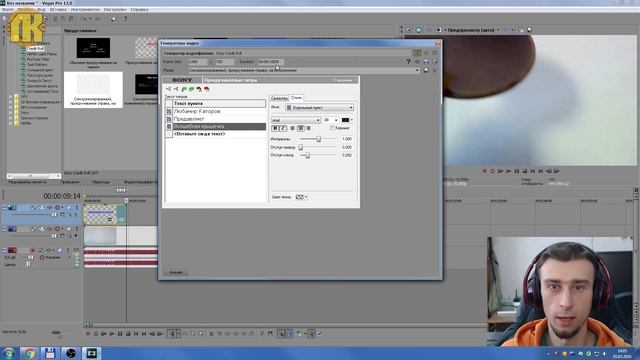Select ProType Titler in generators list
Image resolution: width=640 pixels, height=360 pixels.
pyautogui.click(x=38, y=59)
